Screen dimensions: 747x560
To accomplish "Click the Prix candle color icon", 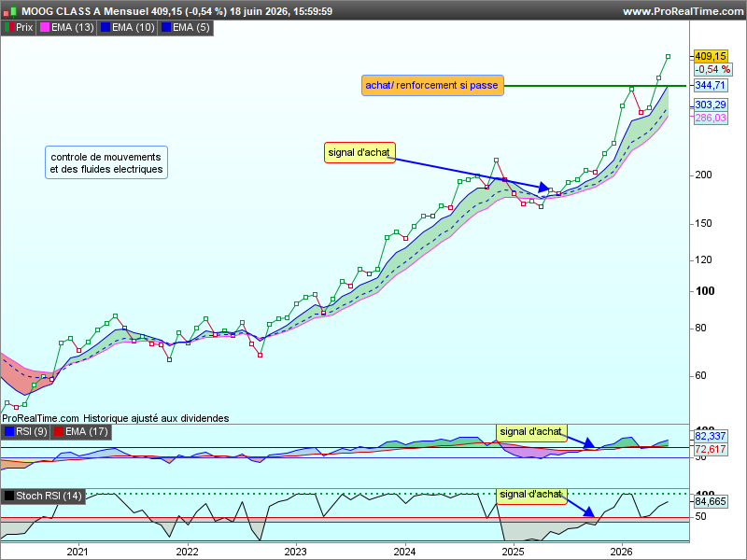I will click(9, 28).
